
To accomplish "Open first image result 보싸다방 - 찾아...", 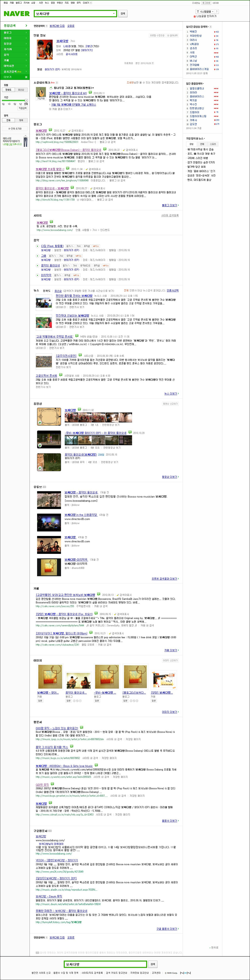I will click(x=50, y=677).
